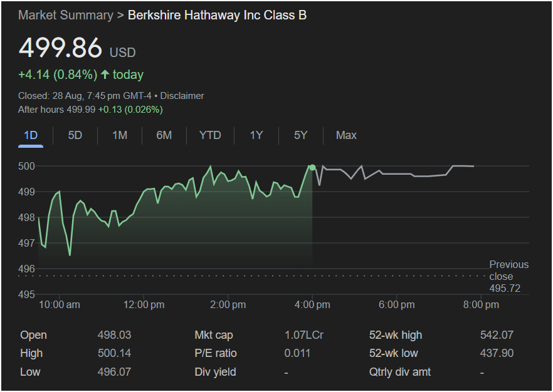Click the P/E ratio label

click(x=216, y=353)
